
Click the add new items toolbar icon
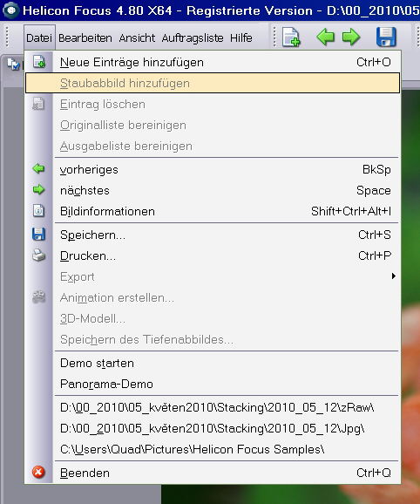coord(291,37)
